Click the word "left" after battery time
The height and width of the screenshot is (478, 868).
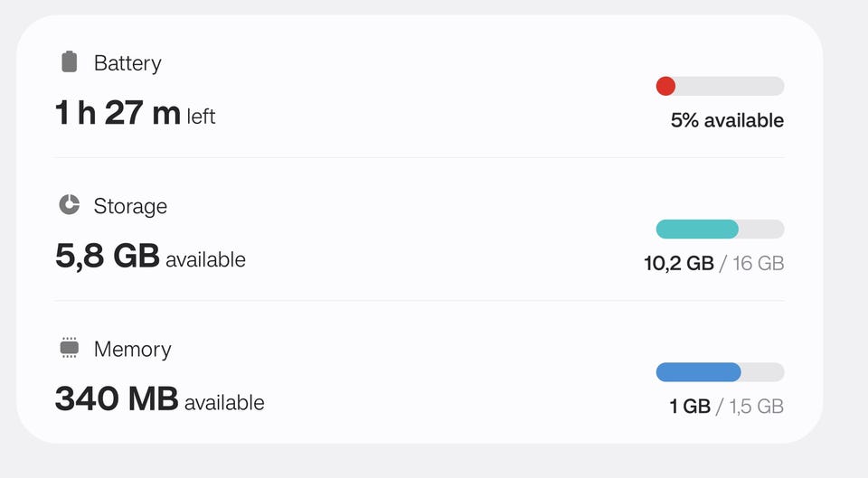[201, 117]
